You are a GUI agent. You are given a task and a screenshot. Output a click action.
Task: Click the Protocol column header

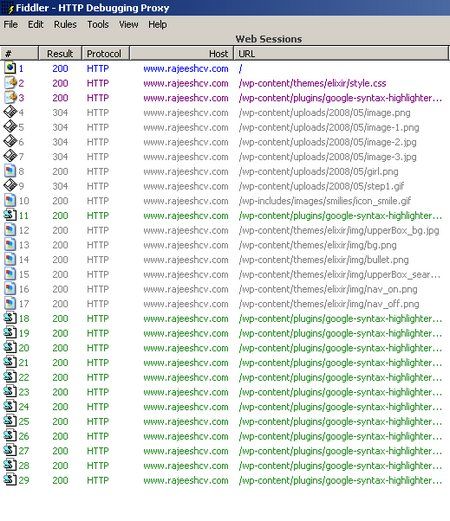tap(105, 53)
